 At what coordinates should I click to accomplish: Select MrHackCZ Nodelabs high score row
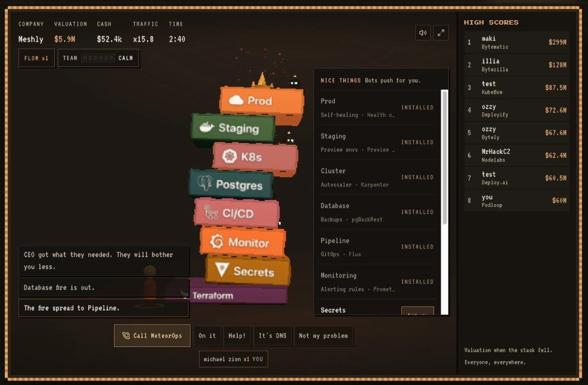517,155
